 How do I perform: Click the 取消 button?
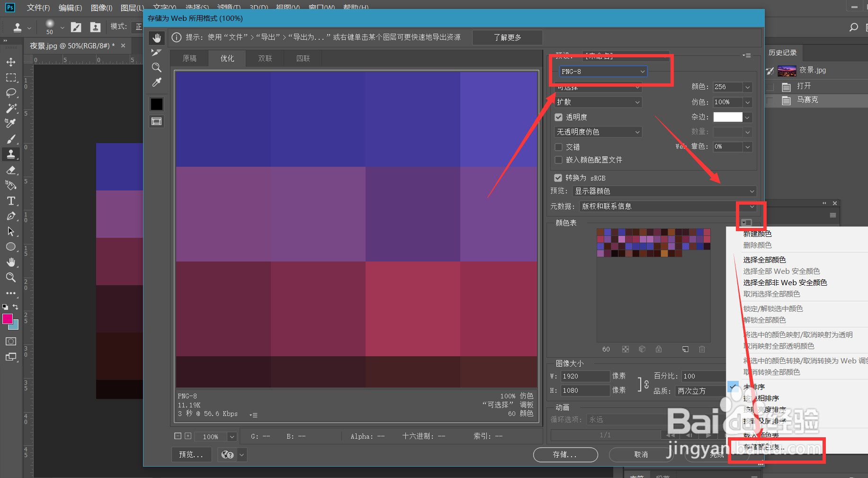click(x=641, y=454)
